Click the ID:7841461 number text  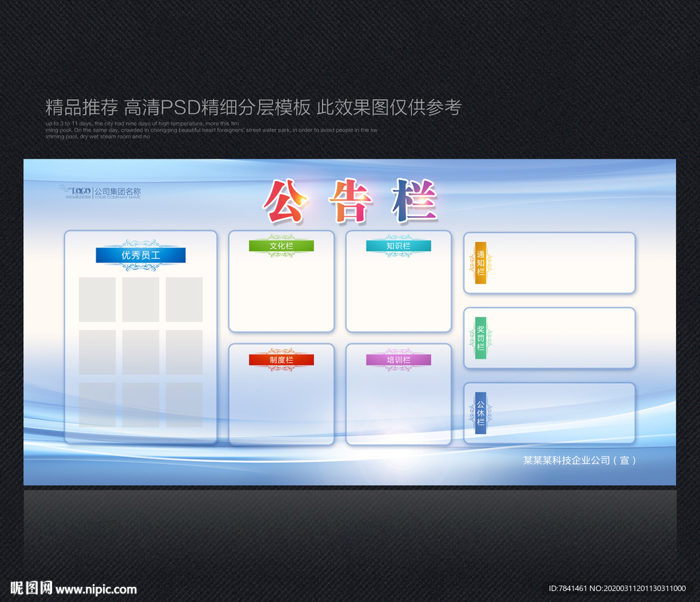pos(568,588)
